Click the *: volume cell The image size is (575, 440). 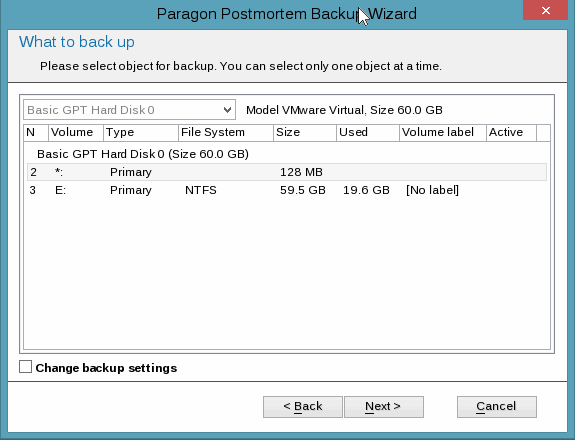tap(59, 172)
